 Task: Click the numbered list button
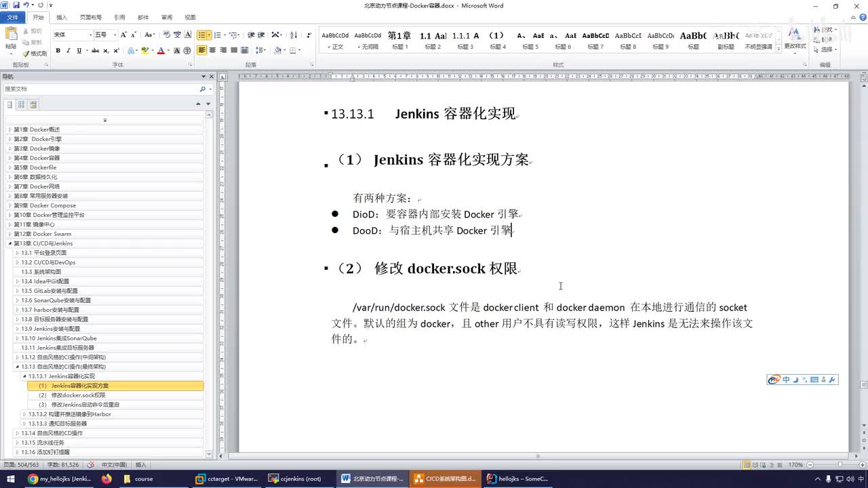(218, 35)
